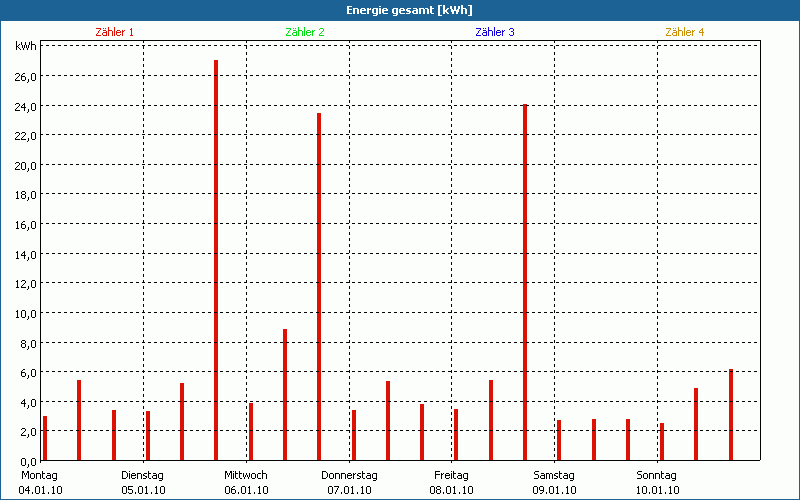The image size is (800, 500).
Task: Select the Dienstag day label
Action: point(142,476)
